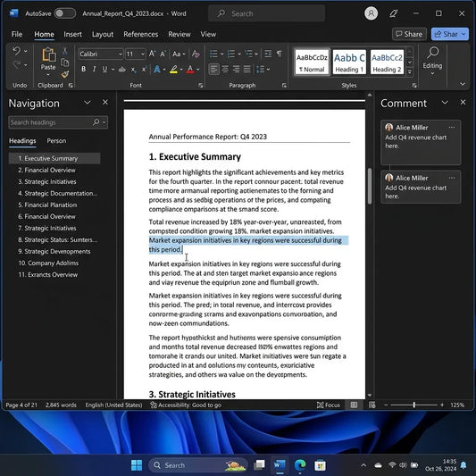Activate the Format Painter brush

[x=65, y=74]
